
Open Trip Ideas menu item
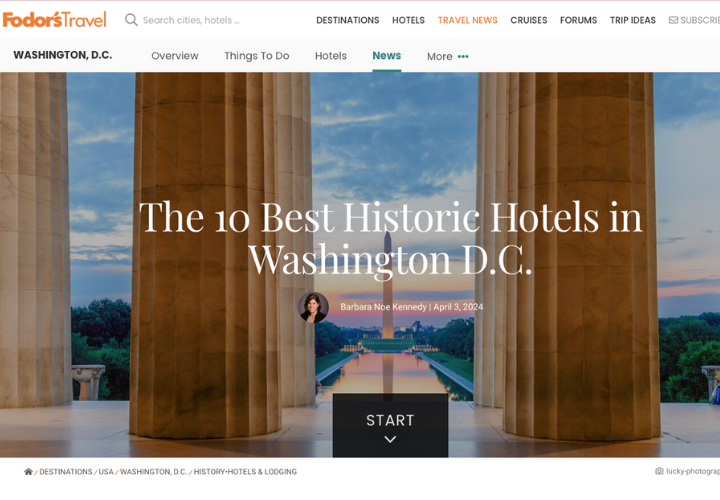click(x=633, y=20)
